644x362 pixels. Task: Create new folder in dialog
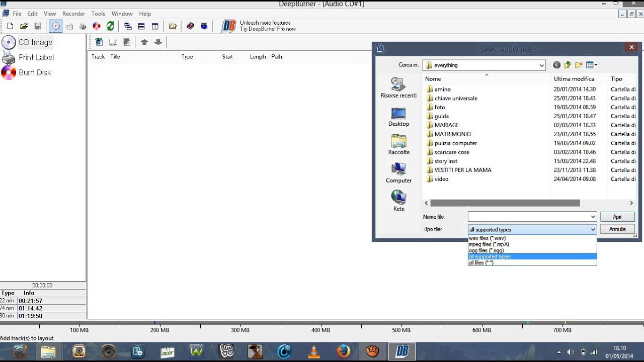579,65
